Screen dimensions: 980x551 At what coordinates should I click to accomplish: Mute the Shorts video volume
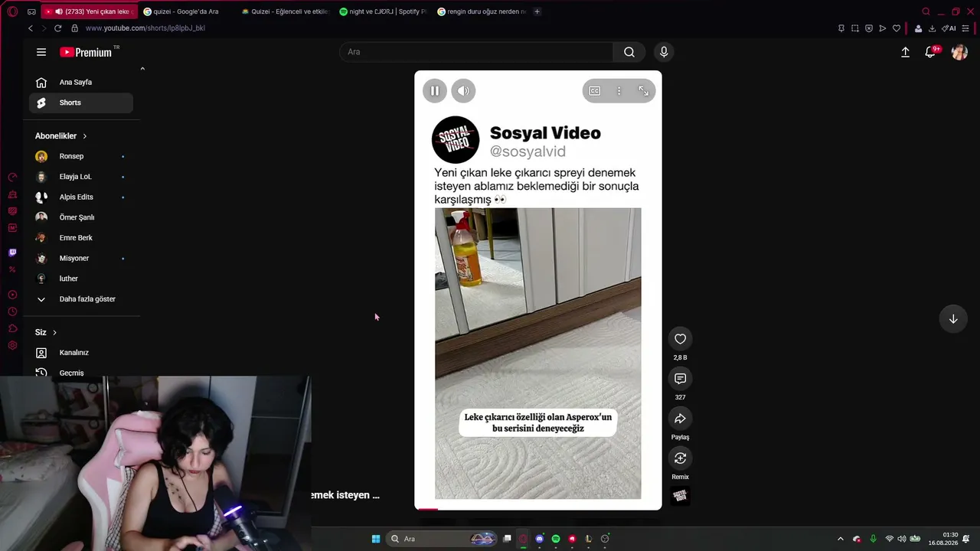tap(463, 91)
